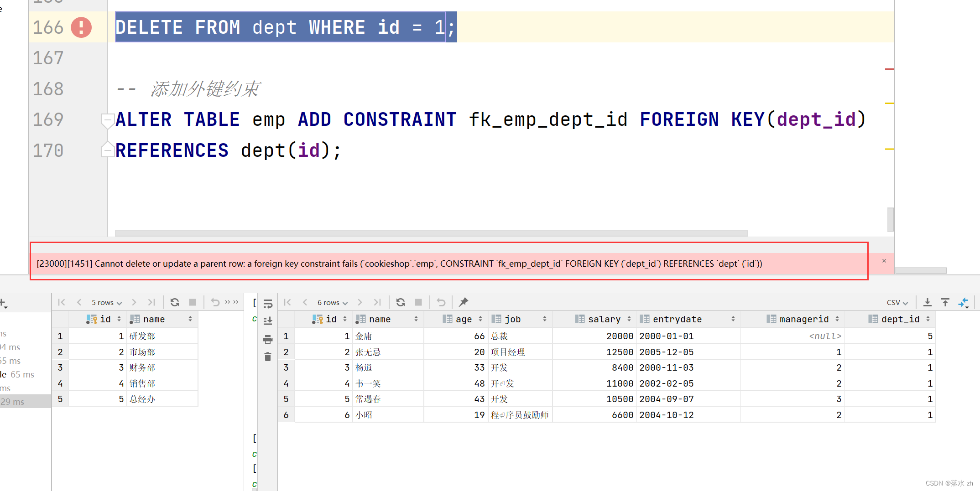Click the editor horizontal scrollbar
The image size is (980, 491).
(x=431, y=233)
